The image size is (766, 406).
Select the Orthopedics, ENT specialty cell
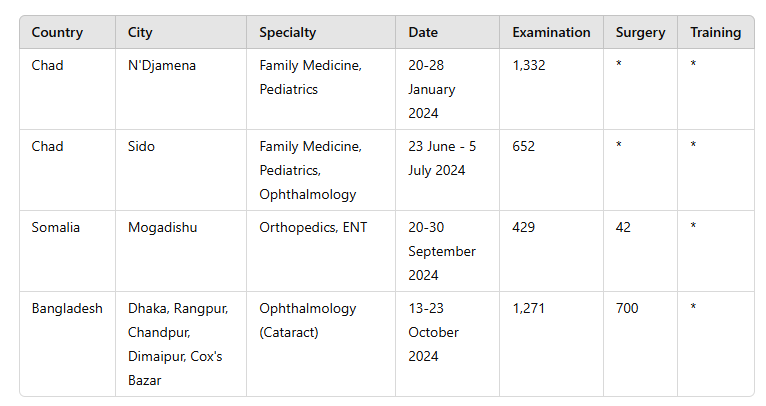pyautogui.click(x=313, y=228)
